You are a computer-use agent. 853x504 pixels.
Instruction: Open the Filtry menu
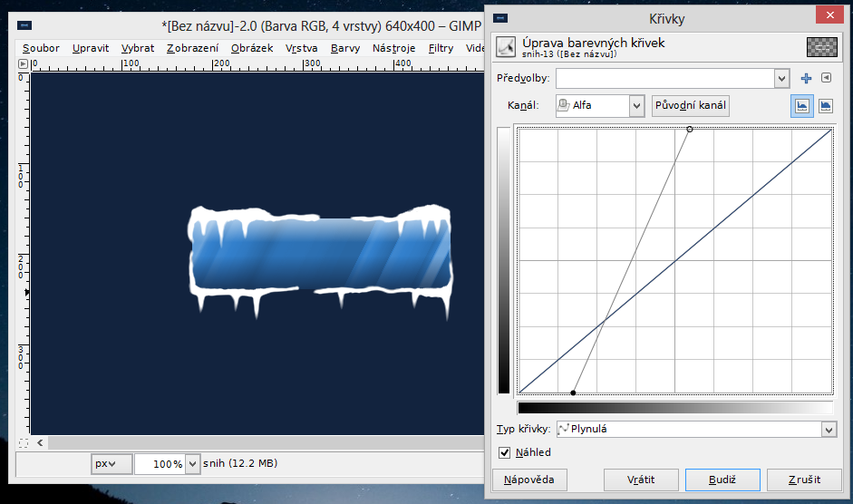(441, 48)
